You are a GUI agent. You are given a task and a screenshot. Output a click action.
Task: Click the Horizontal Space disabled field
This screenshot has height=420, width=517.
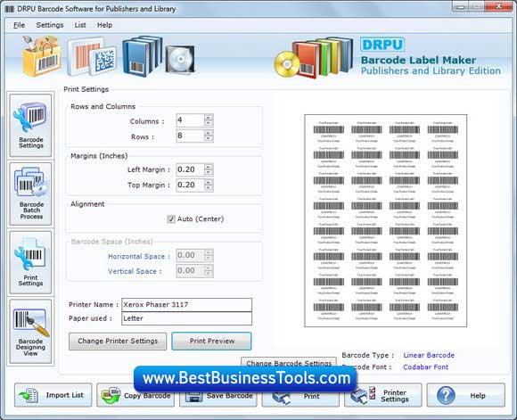coord(191,255)
